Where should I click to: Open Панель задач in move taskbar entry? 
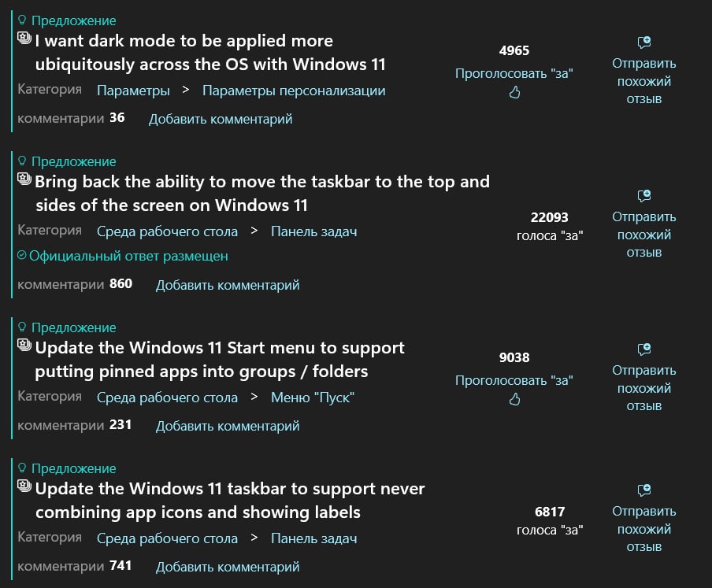point(313,231)
